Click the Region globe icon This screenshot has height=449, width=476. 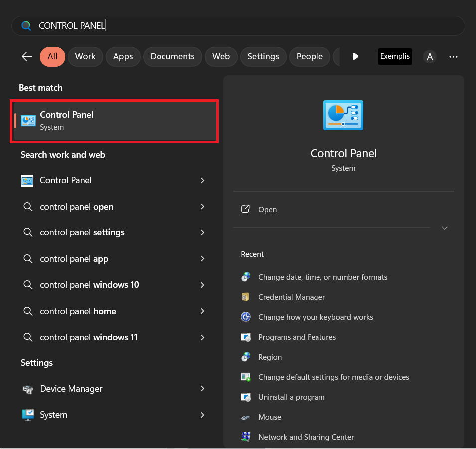[246, 357]
